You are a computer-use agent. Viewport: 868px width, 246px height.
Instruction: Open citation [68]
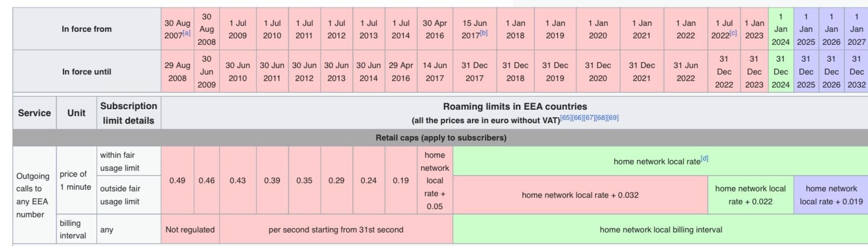[601, 118]
